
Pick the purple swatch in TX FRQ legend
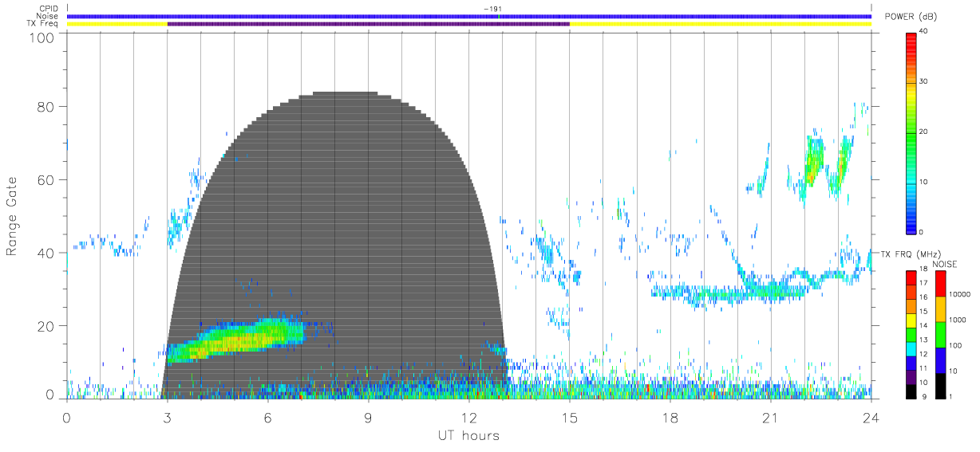tap(911, 375)
